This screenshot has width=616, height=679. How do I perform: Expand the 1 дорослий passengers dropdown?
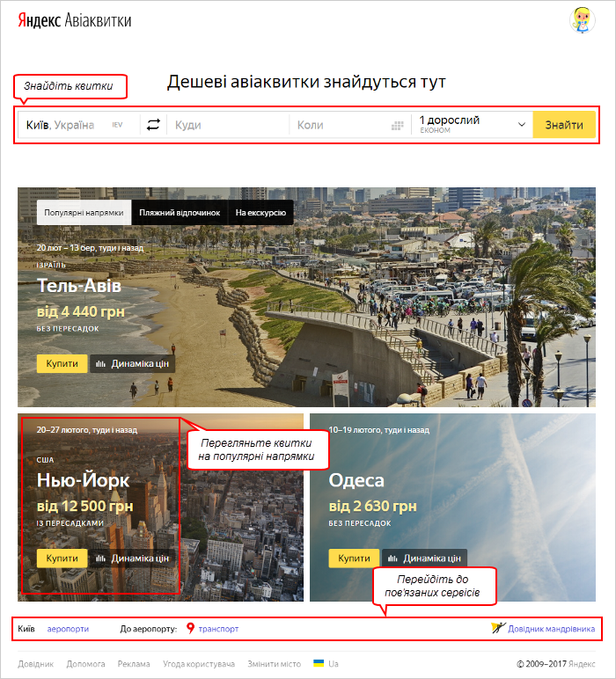472,125
